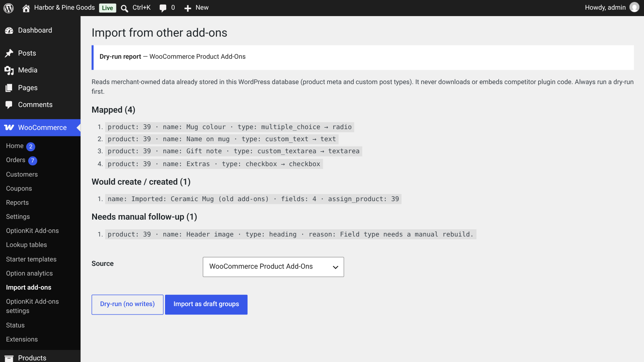Screen dimensions: 644x362
Task: Click the search magnifier icon
Action: coord(125,8)
